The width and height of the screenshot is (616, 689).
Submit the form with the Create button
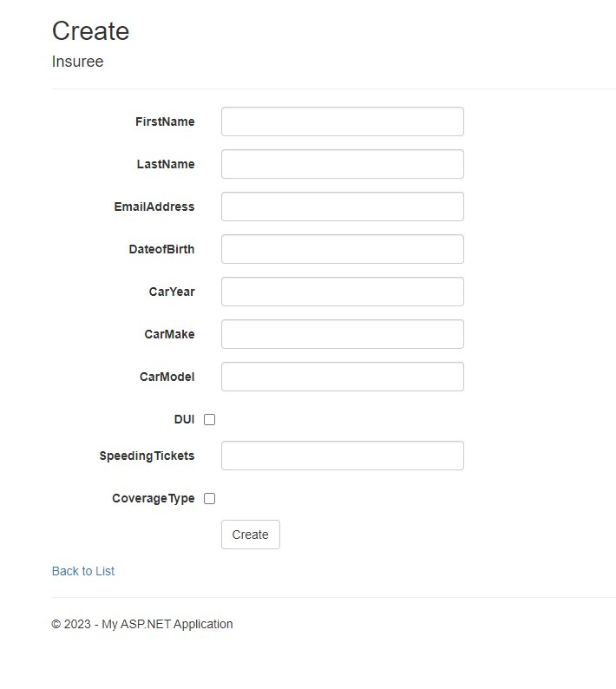(251, 535)
